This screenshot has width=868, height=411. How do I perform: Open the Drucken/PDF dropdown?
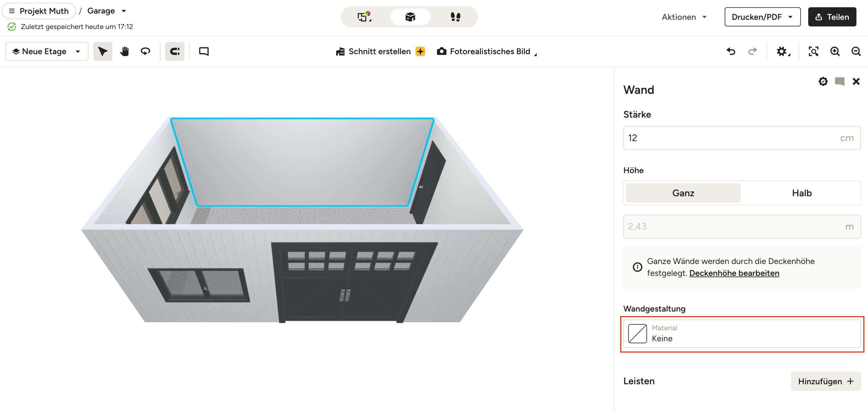tap(763, 17)
